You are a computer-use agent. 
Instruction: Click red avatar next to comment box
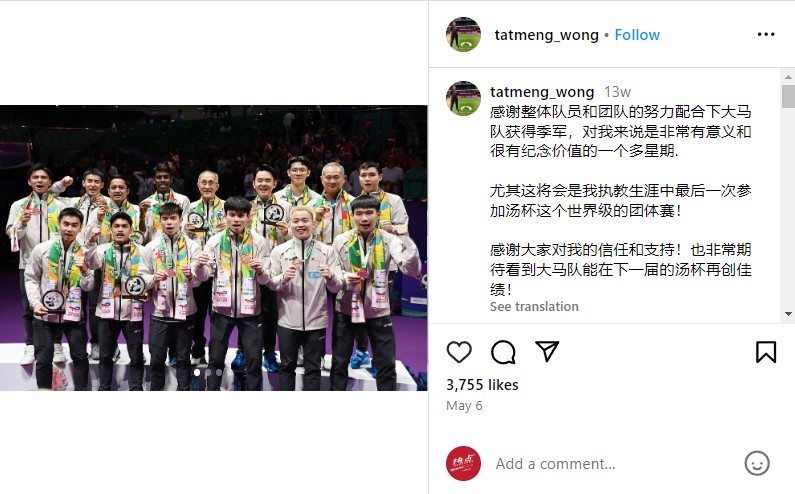coord(463,463)
